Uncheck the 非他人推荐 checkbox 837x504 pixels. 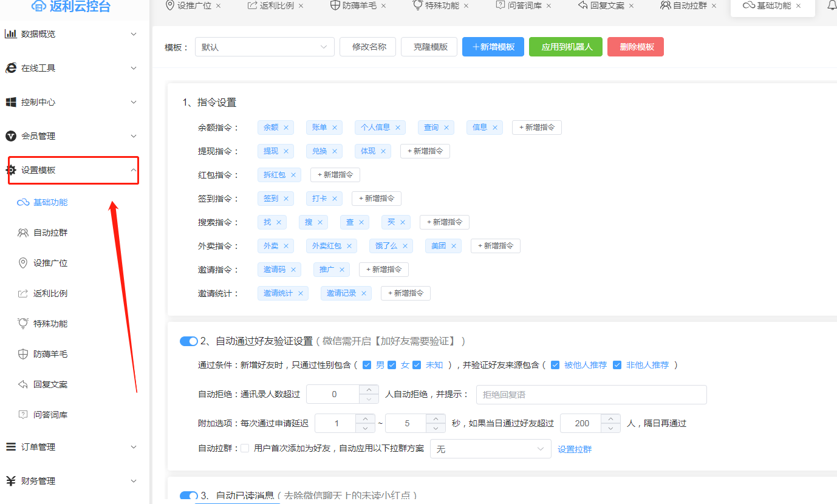pos(617,365)
